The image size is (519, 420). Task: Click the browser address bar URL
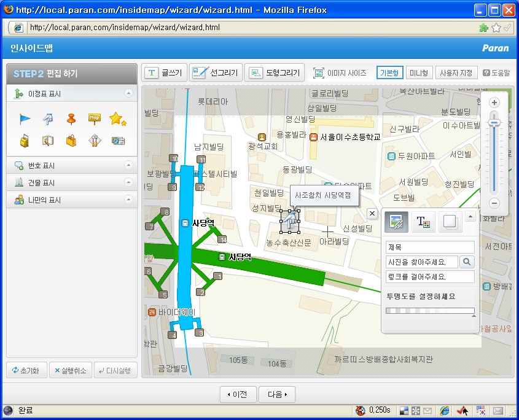[125, 28]
